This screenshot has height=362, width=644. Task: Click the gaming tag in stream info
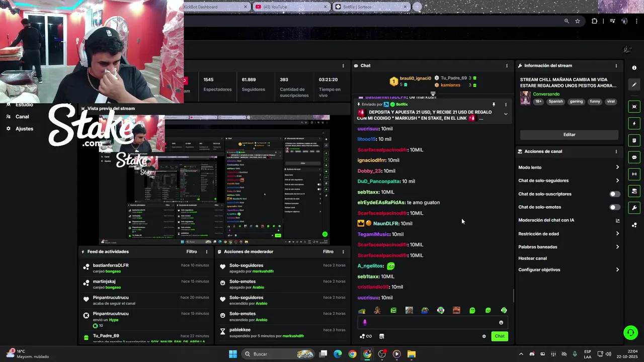click(x=576, y=102)
